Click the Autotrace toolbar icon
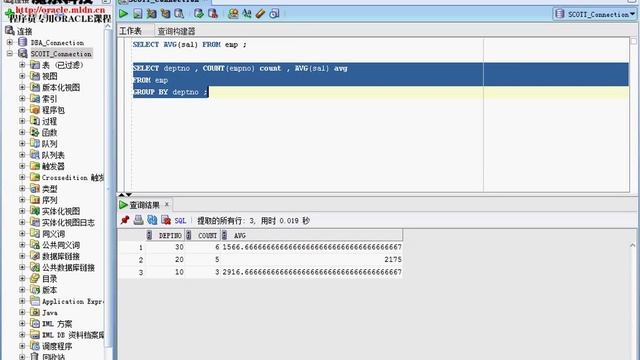 (165, 14)
